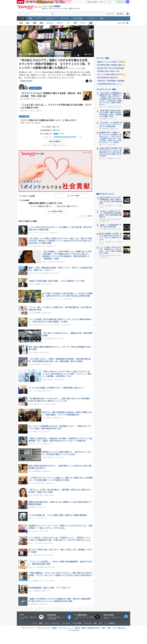The height and width of the screenshot is (644, 147).
Task: Open トランプ大統領 ホルムズ海峡の支援めぐり article
Action: point(60,320)
